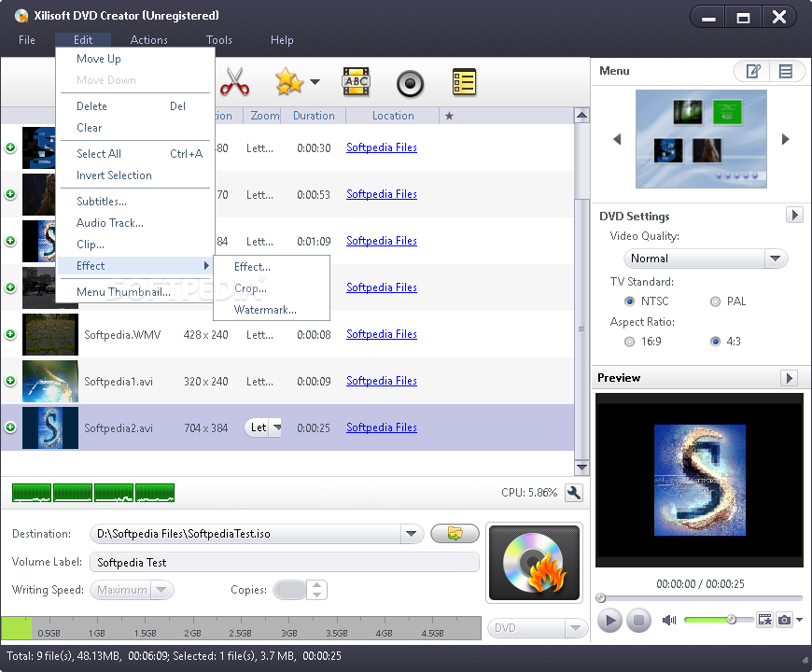Open Softpedia Files link for Softpedia1.avi
Viewport: 812px width, 672px height.
click(381, 381)
